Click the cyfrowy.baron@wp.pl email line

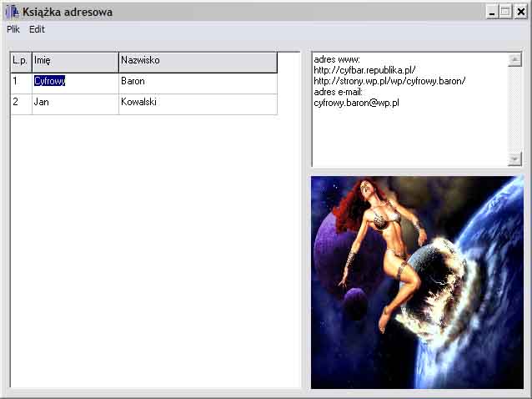click(x=356, y=103)
